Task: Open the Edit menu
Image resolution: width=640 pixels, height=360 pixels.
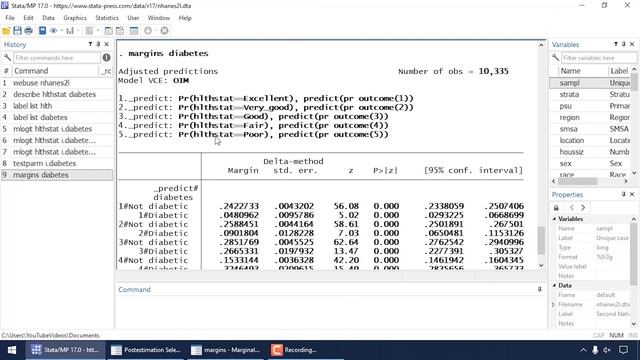Action: point(28,18)
